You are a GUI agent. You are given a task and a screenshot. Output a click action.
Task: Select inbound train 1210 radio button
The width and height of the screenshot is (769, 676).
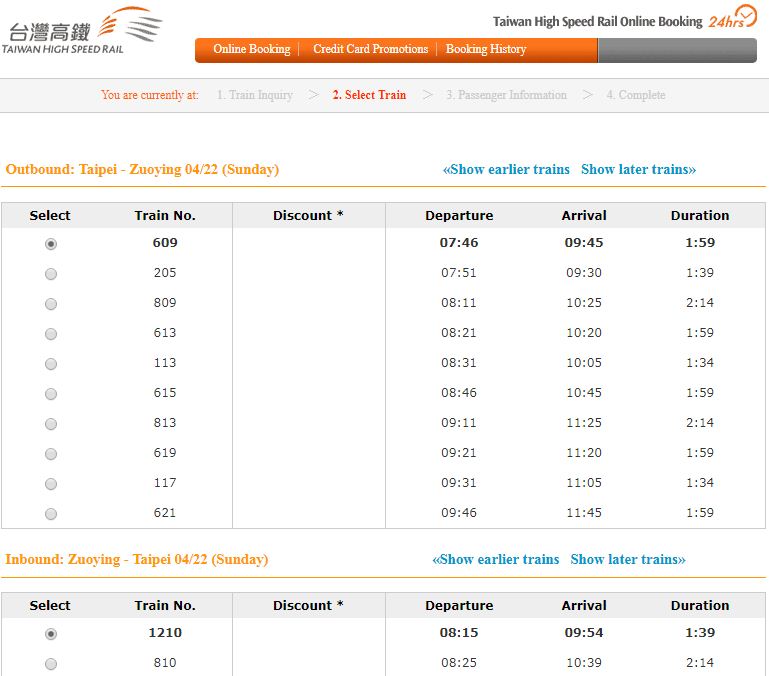coord(51,634)
